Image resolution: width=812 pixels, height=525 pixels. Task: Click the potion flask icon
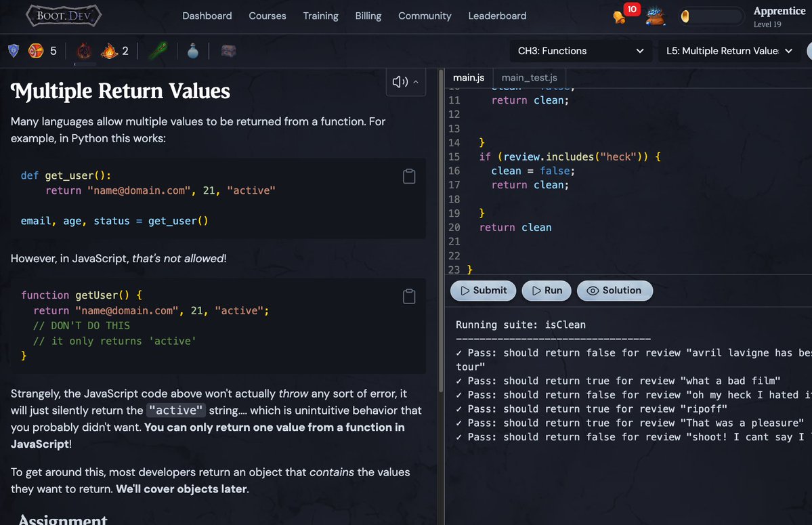(x=192, y=50)
